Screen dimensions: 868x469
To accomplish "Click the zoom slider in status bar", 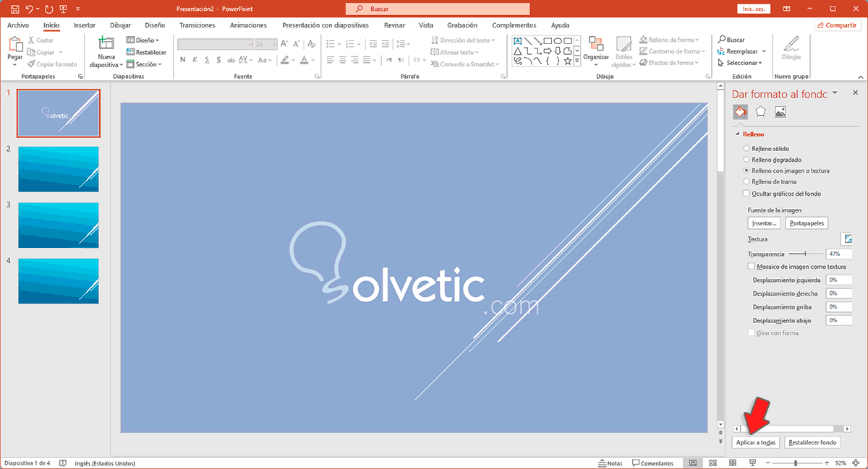I will 796,463.
